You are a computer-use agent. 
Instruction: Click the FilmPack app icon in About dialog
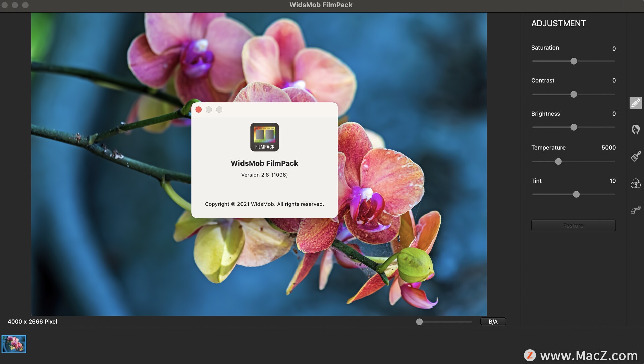tap(265, 137)
